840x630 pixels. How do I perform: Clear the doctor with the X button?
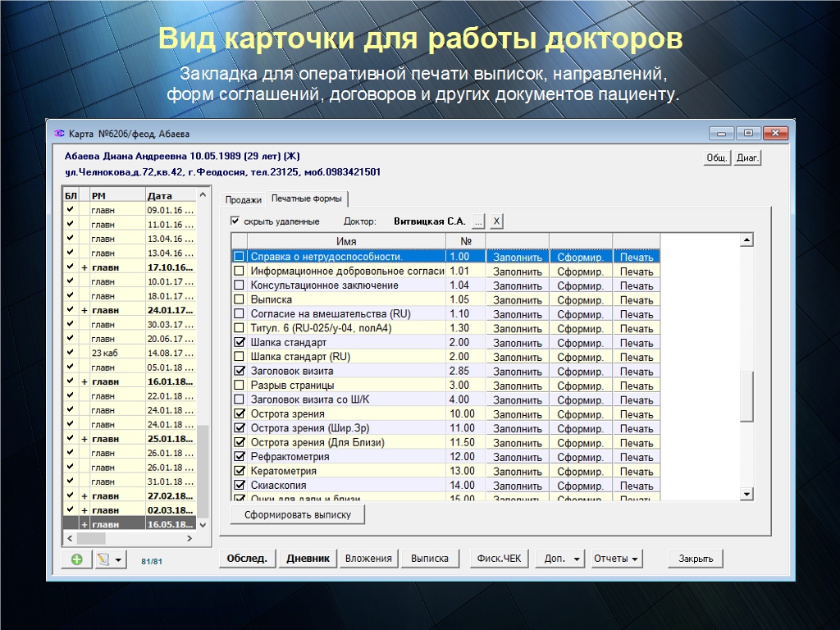coord(496,221)
